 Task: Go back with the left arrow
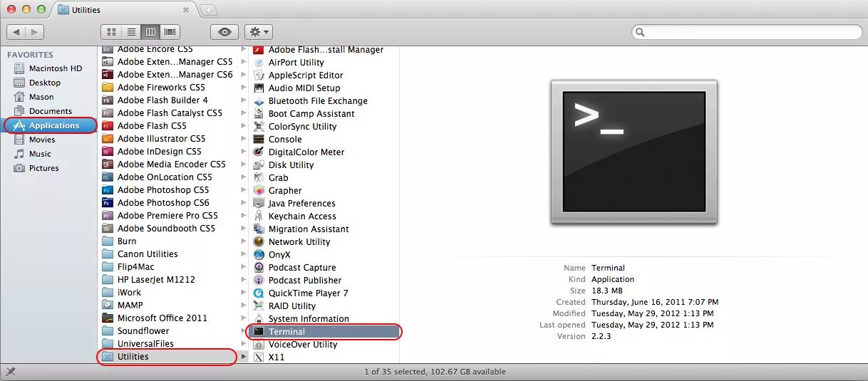[16, 32]
